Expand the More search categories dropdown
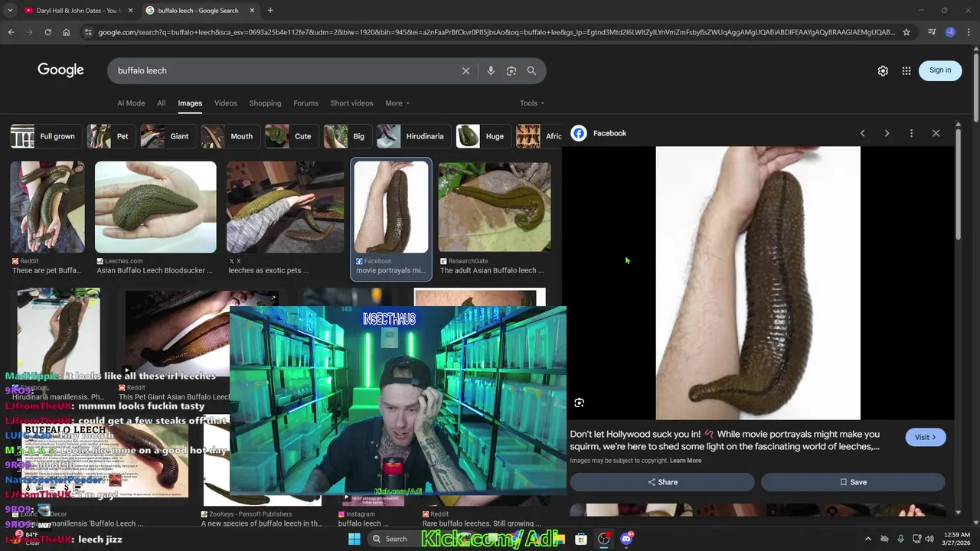Image resolution: width=980 pixels, height=551 pixels. tap(397, 103)
